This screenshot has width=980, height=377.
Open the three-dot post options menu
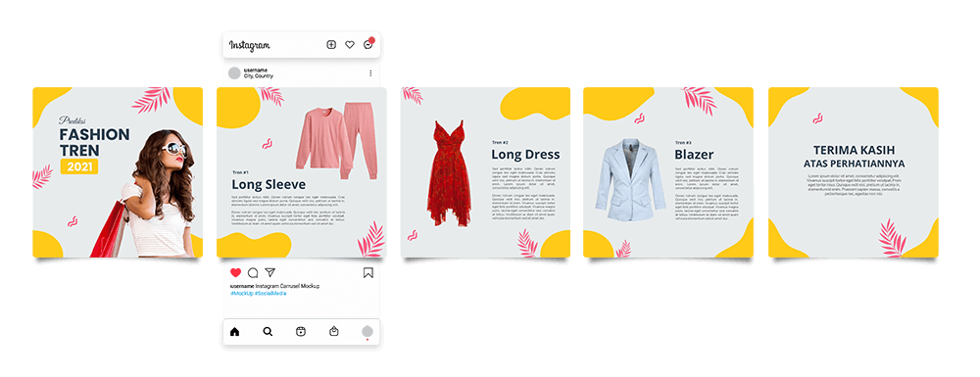370,73
